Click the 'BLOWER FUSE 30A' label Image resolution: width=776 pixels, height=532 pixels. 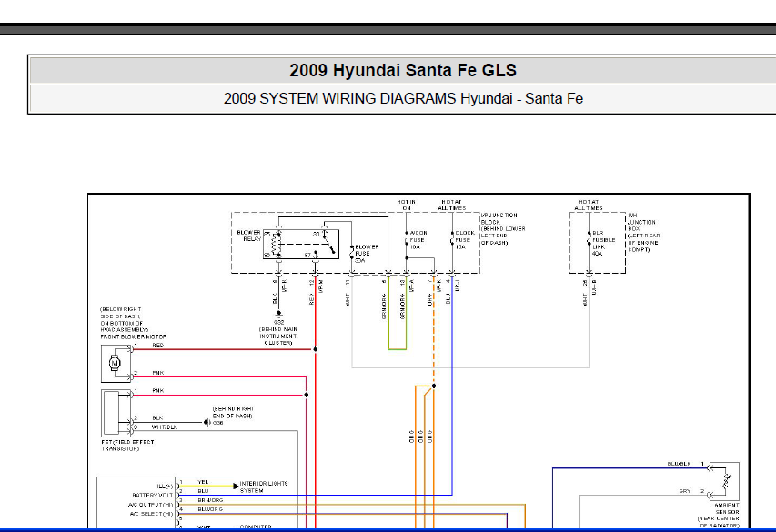(367, 254)
